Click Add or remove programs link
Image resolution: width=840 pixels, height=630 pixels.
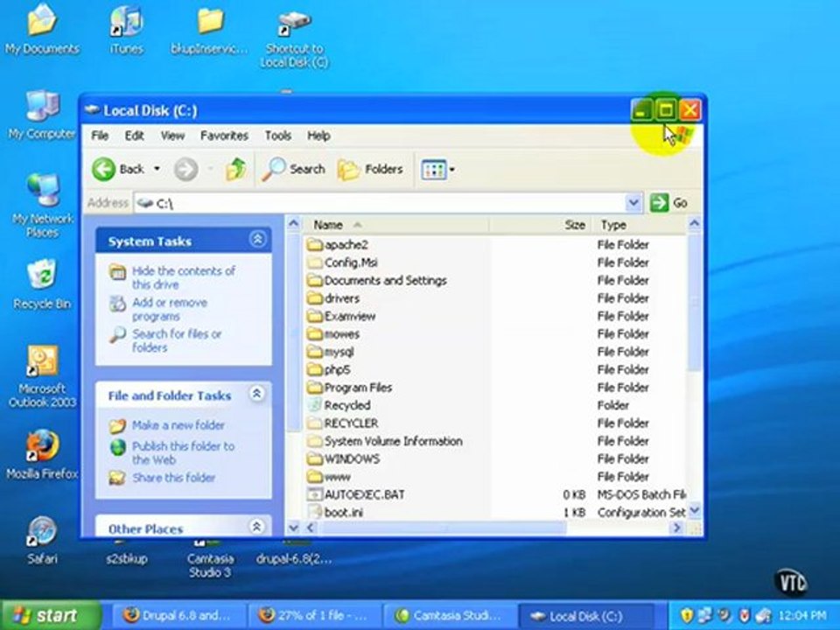click(x=170, y=309)
